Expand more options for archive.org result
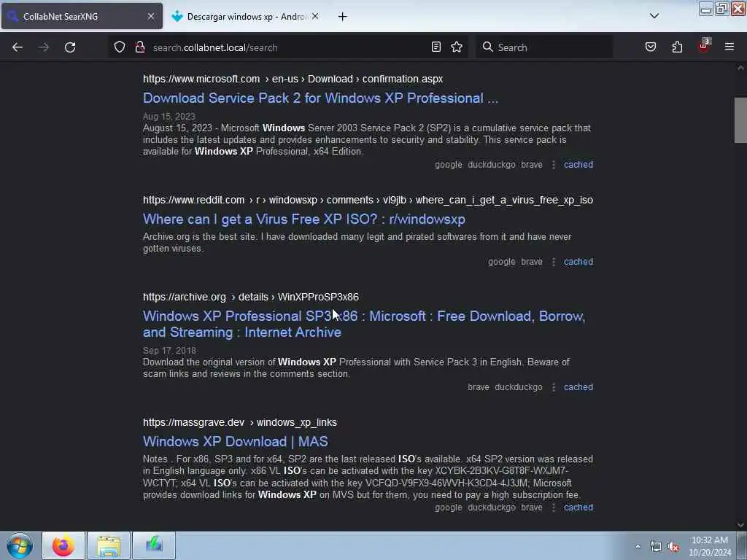This screenshot has height=560, width=747. point(554,387)
